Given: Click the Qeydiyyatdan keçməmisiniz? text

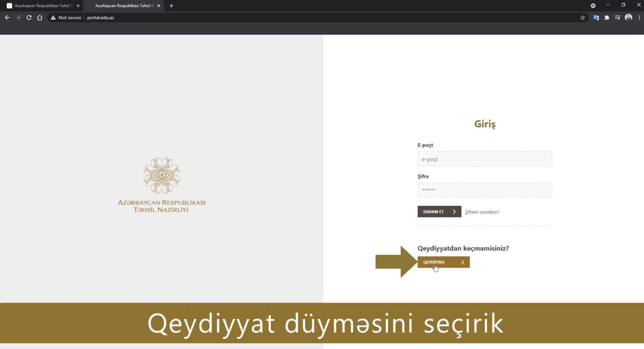Looking at the screenshot, I should [x=463, y=248].
